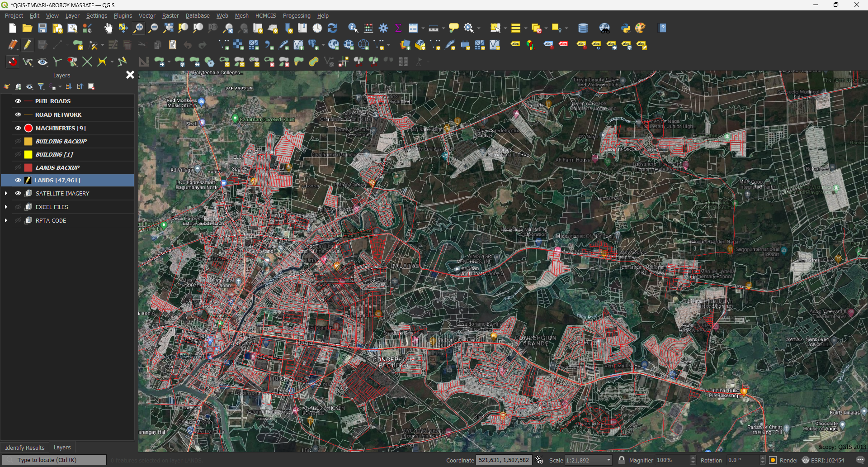Click Expand All icon in Layers panel
Image resolution: width=868 pixels, height=467 pixels.
pyautogui.click(x=69, y=86)
